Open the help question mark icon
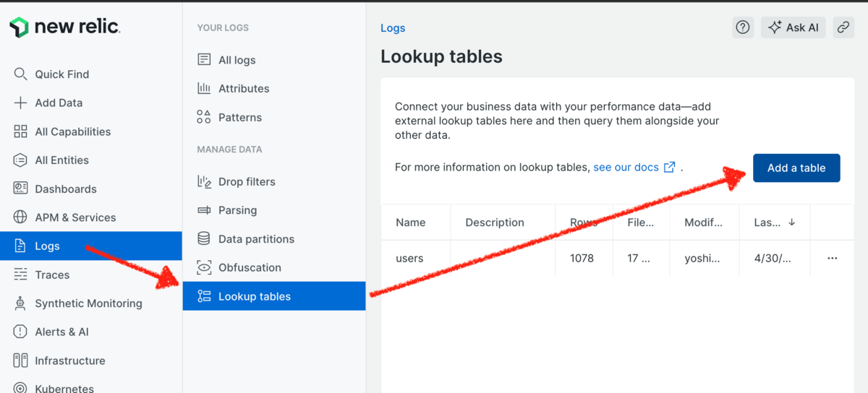 (743, 27)
